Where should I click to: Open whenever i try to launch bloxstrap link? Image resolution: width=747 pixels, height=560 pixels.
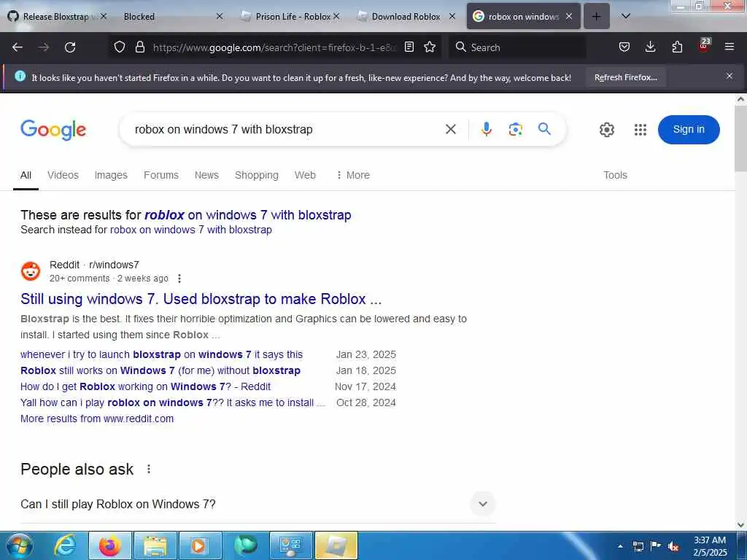click(x=161, y=354)
